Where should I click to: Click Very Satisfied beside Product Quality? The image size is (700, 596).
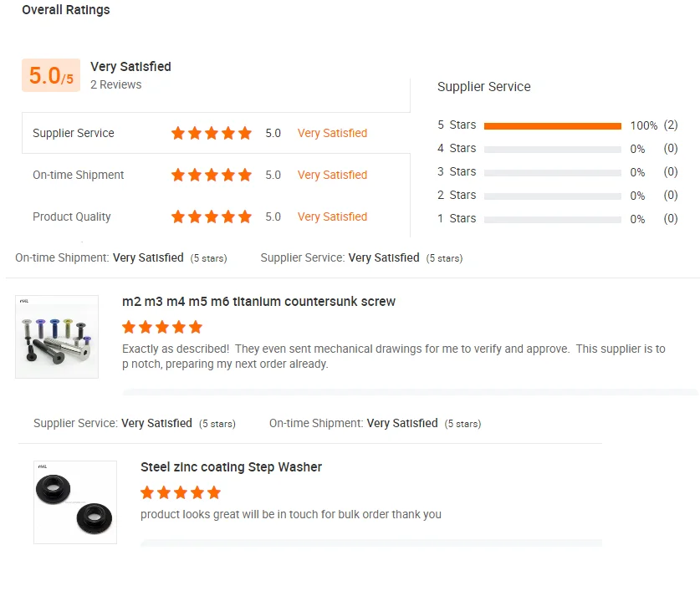click(x=332, y=216)
